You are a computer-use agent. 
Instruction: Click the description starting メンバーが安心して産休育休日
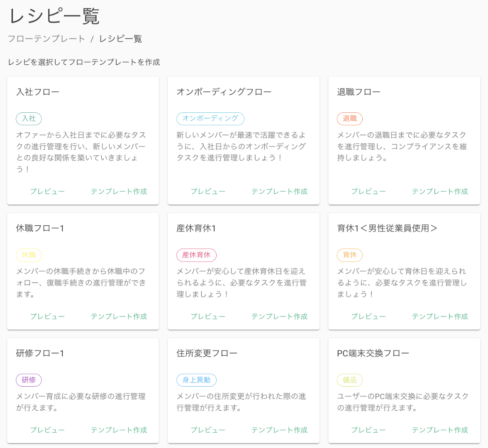click(242, 283)
